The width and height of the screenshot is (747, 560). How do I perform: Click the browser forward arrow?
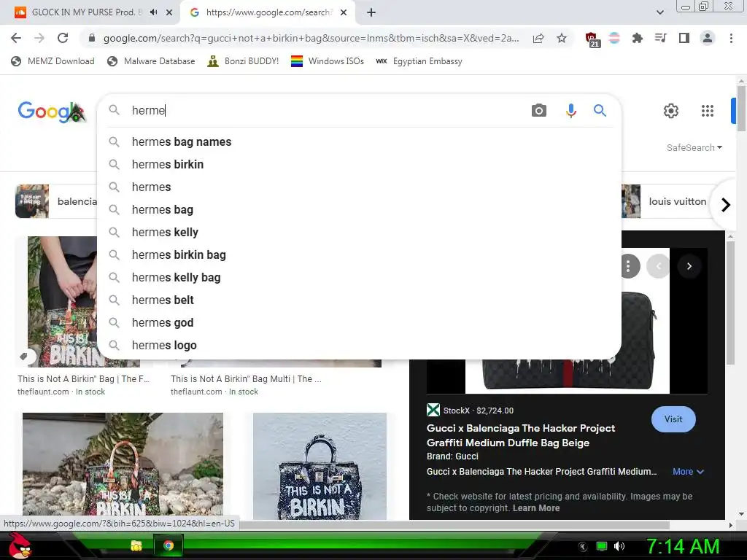39,38
